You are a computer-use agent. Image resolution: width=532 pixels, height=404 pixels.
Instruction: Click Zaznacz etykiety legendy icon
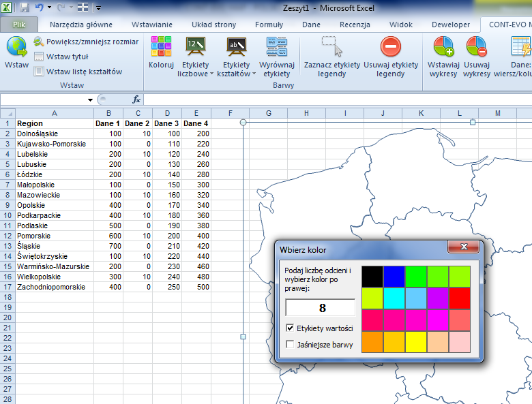pos(332,46)
